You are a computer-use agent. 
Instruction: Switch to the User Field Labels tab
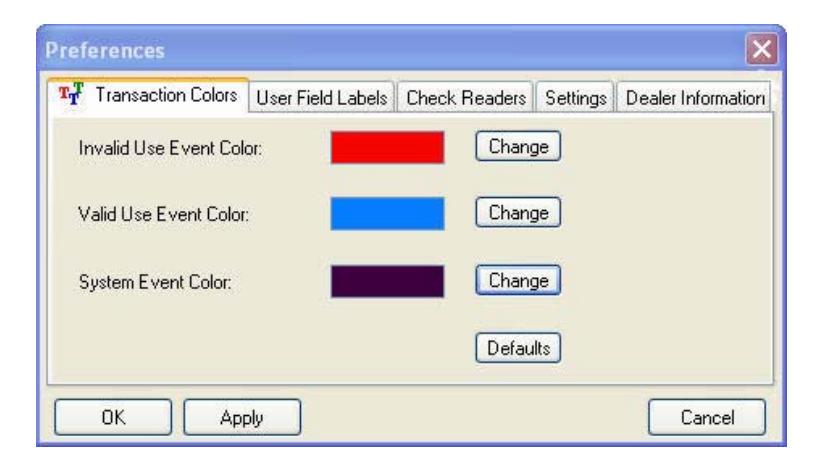pos(321,98)
